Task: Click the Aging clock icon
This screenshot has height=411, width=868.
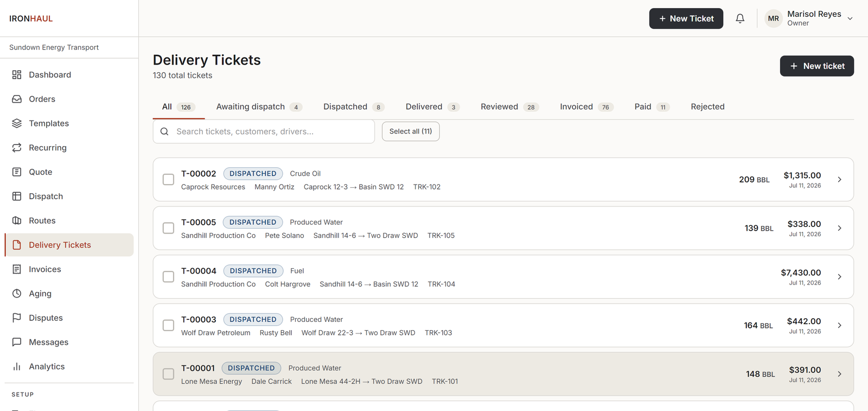Action: (17, 294)
